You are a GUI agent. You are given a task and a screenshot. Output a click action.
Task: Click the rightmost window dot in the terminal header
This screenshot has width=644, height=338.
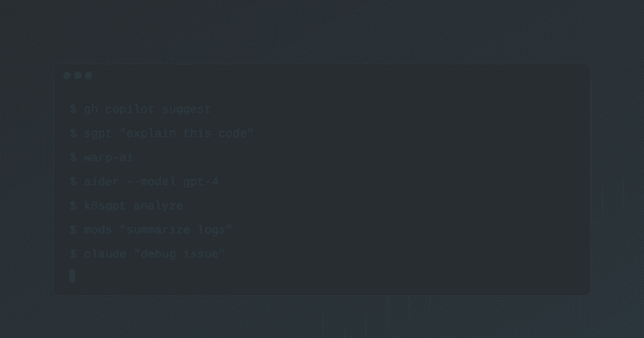[89, 76]
